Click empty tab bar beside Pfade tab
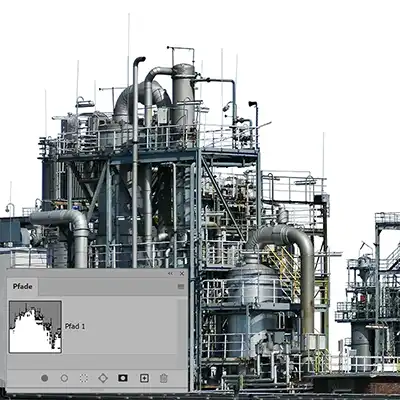This screenshot has height=400, width=400. 107,287
